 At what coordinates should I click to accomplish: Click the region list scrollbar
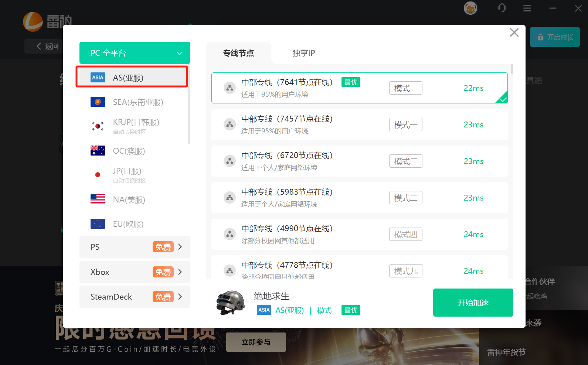(189, 105)
